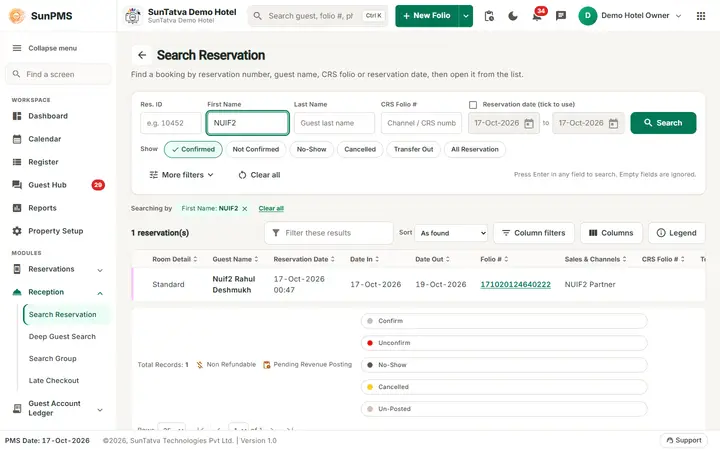
Task: Open the clipboard tasks icon in header
Action: (489, 16)
